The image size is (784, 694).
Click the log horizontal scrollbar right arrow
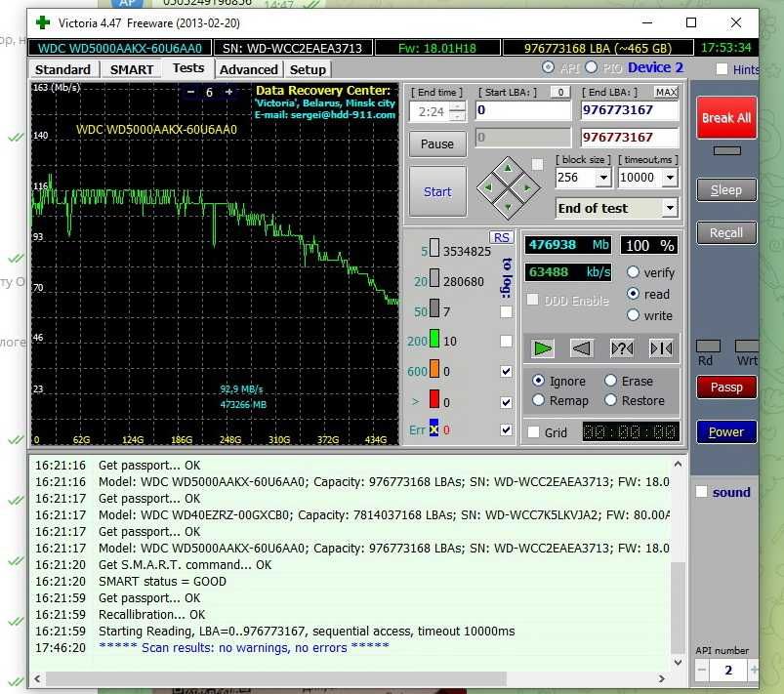[662, 678]
